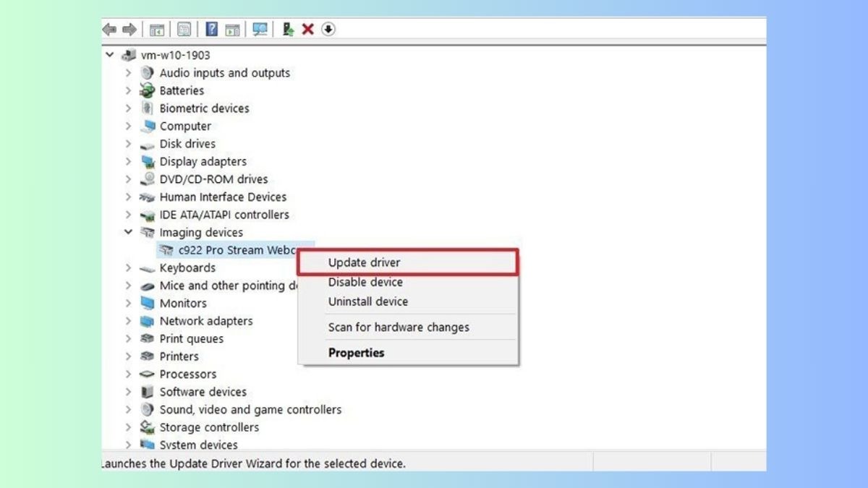Viewport: 868px width, 488px height.
Task: Expand the Keyboards category arrow
Action: [128, 267]
